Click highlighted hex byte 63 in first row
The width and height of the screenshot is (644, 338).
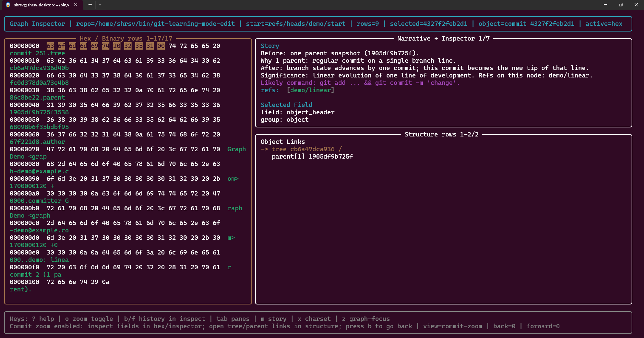pyautogui.click(x=50, y=46)
